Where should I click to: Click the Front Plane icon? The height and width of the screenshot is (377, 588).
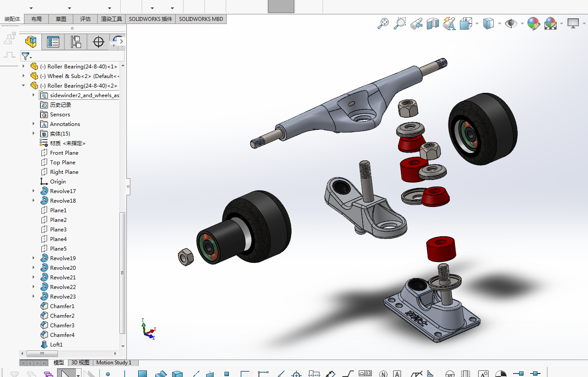[44, 153]
